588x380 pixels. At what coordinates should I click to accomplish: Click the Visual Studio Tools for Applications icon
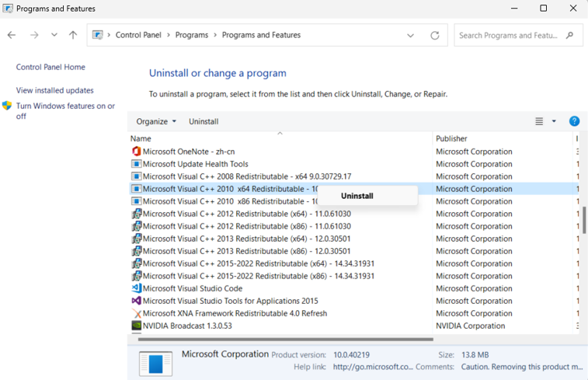click(137, 301)
